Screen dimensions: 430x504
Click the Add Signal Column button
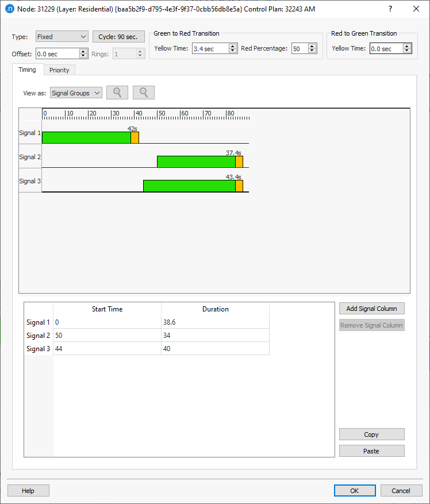click(x=371, y=309)
